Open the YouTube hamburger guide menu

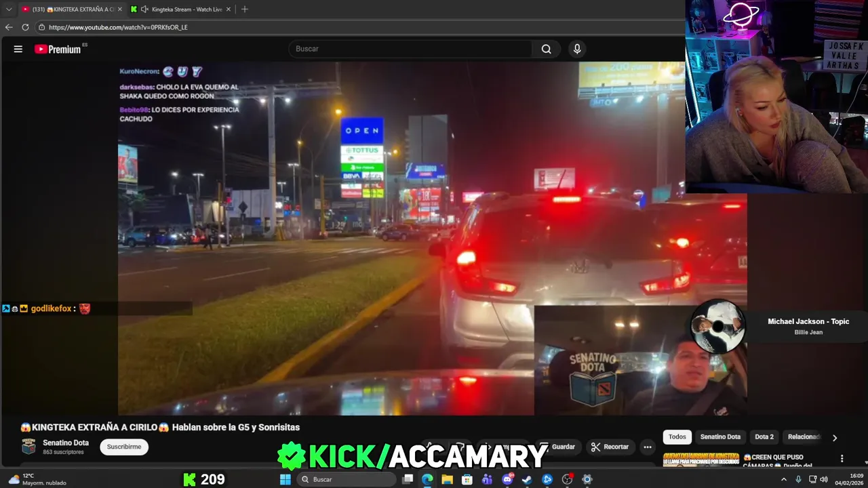click(x=18, y=49)
